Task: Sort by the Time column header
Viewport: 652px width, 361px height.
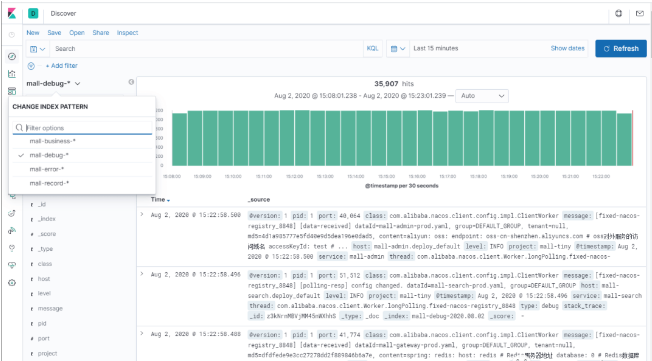Action: (160, 200)
